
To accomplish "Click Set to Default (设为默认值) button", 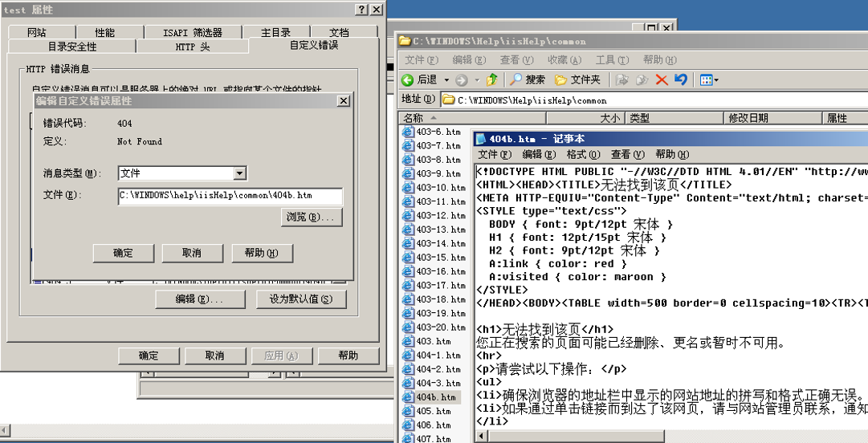I will 301,299.
